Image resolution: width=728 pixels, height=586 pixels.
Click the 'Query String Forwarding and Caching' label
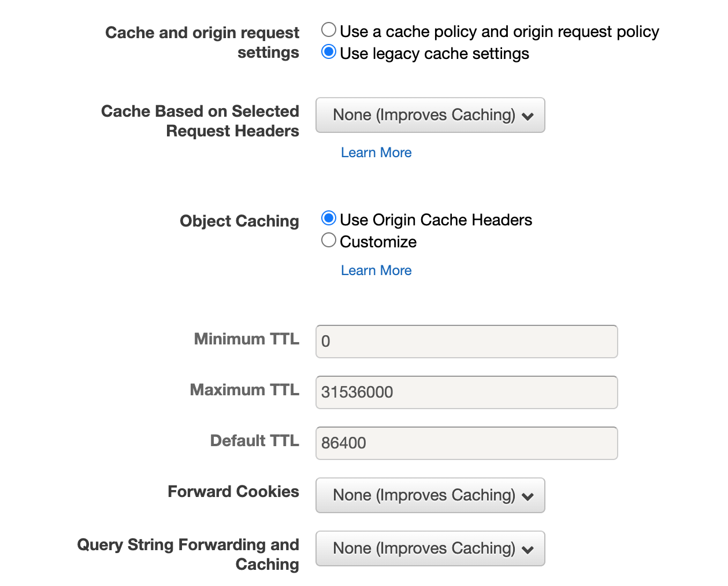[188, 554]
